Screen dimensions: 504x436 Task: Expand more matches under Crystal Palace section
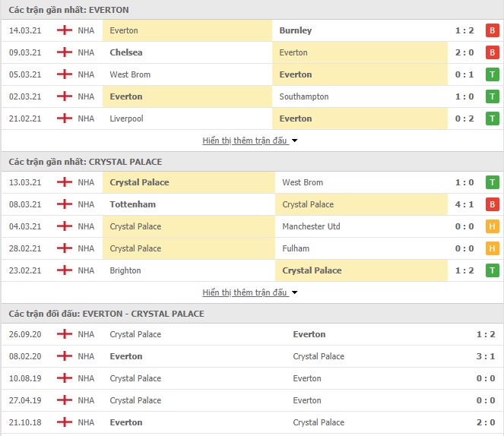tap(244, 292)
